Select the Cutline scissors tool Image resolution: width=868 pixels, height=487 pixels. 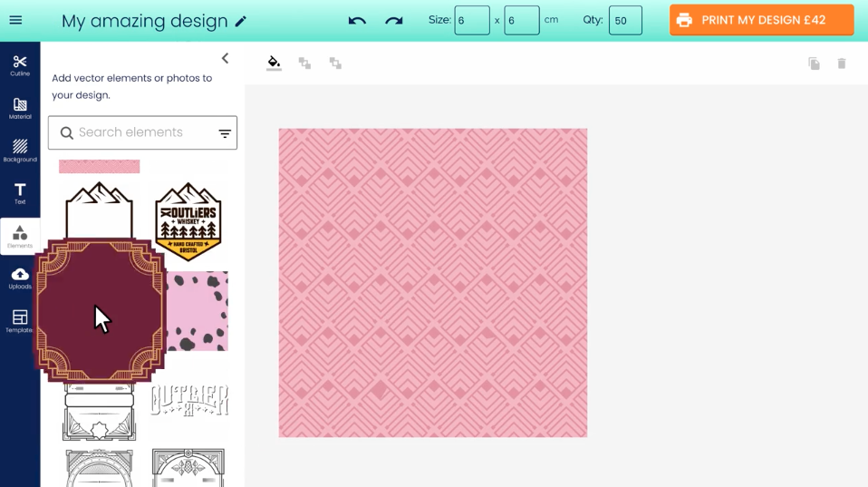[20, 65]
